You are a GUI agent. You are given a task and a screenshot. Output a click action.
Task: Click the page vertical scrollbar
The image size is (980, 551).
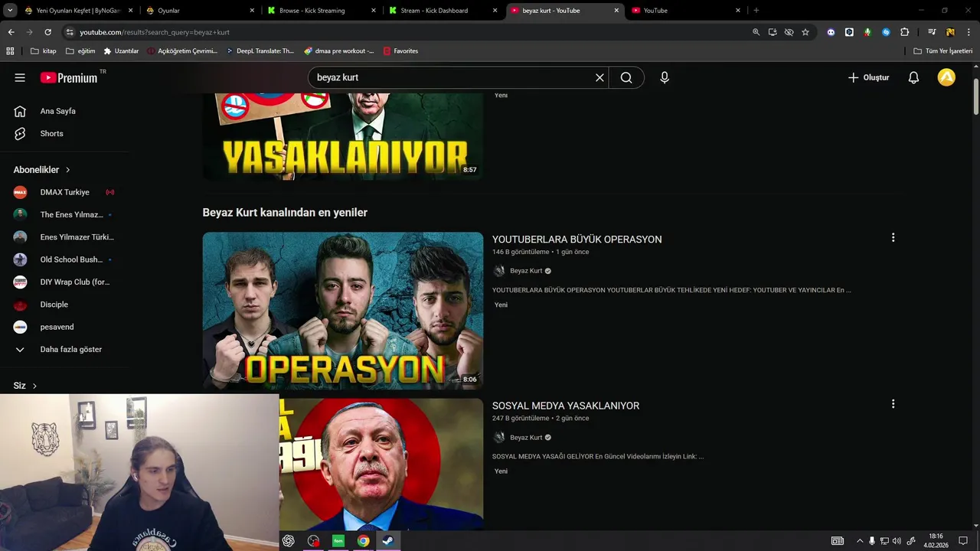pos(976,96)
